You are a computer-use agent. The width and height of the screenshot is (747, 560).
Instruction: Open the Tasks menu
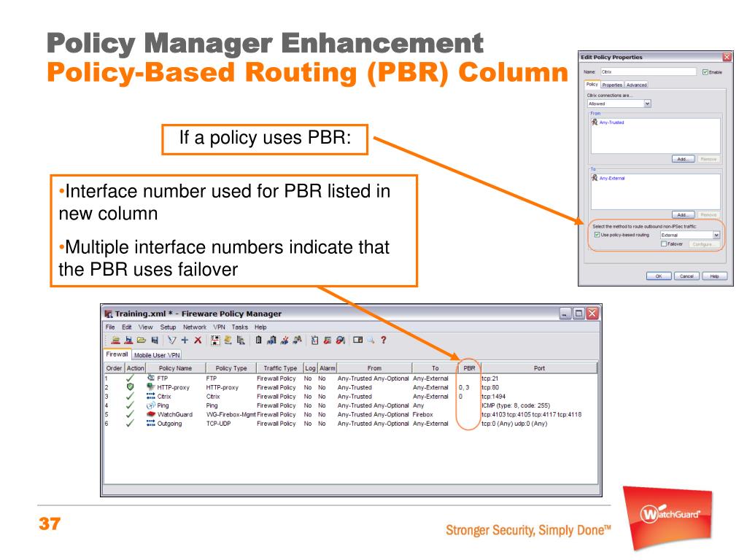(x=239, y=327)
